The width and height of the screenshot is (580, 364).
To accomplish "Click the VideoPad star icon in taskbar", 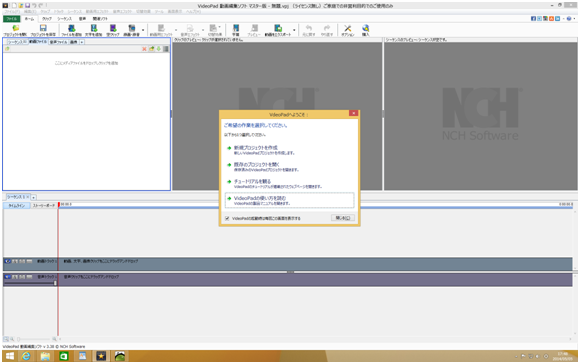I will point(101,356).
